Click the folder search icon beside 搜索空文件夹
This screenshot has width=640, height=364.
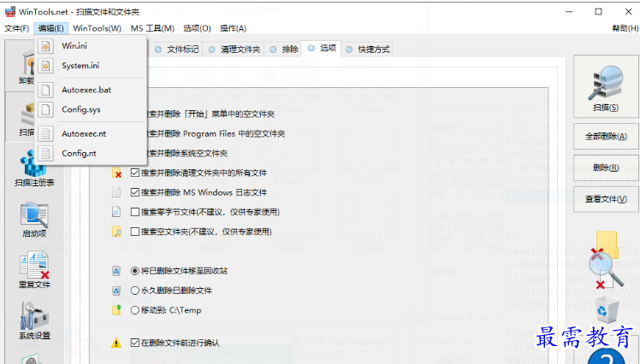[116, 232]
